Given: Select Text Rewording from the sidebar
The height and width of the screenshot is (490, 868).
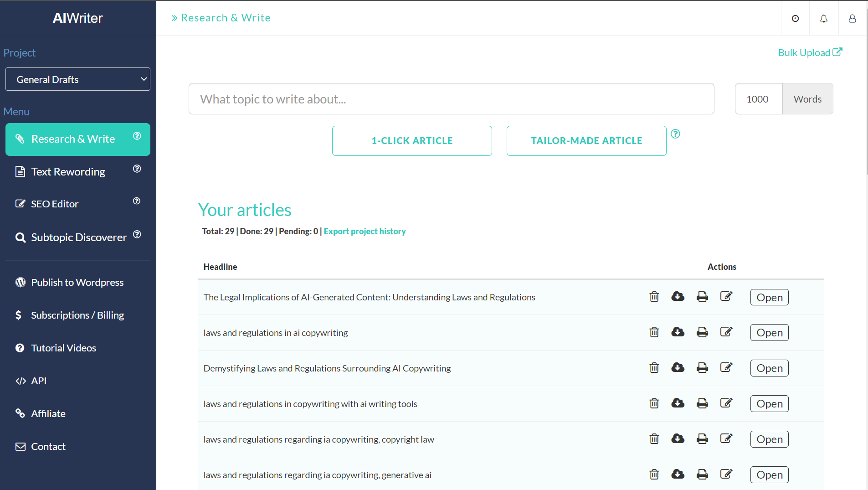Looking at the screenshot, I should 67,172.
